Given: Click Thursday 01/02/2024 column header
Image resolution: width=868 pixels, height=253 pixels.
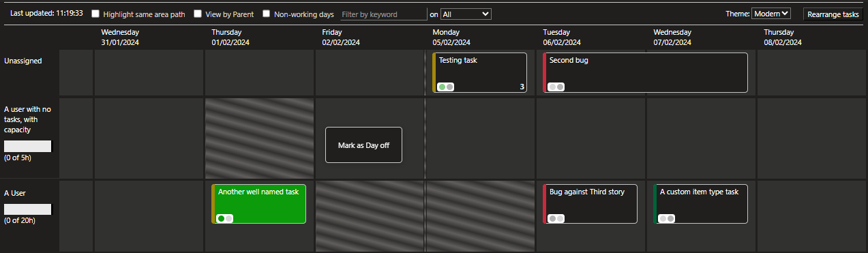Looking at the screenshot, I should [230, 37].
